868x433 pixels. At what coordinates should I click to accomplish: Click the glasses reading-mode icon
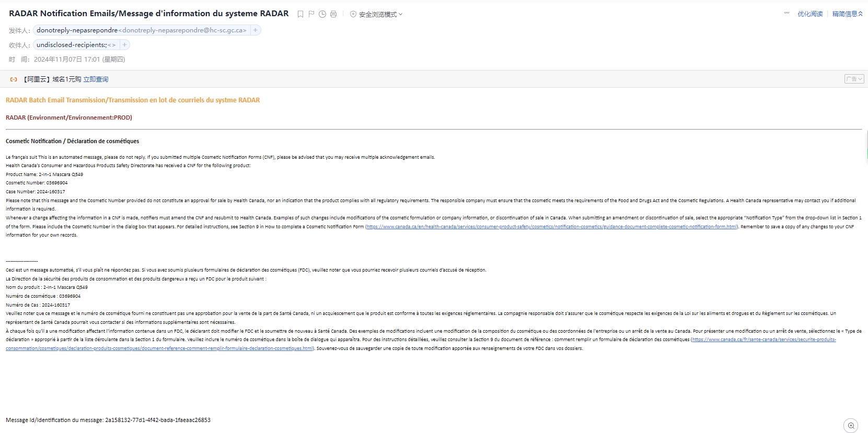(786, 14)
